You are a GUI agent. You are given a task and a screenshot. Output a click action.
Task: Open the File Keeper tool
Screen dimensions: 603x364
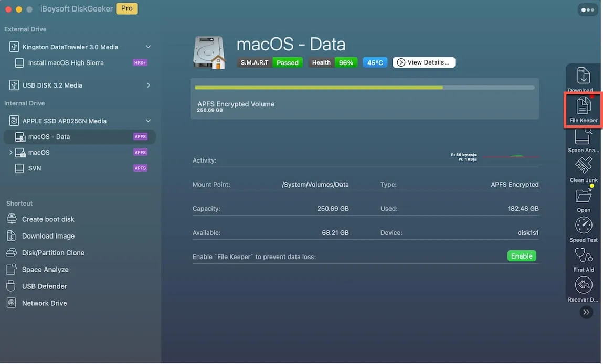pyautogui.click(x=583, y=110)
